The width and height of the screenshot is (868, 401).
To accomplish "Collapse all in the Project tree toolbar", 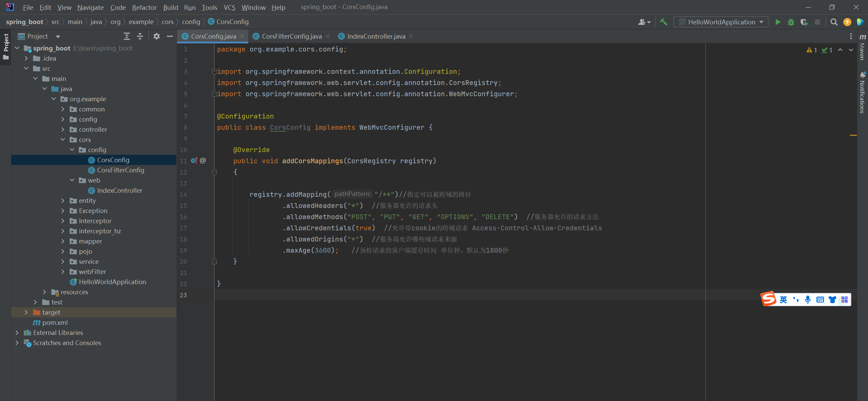I will (140, 36).
